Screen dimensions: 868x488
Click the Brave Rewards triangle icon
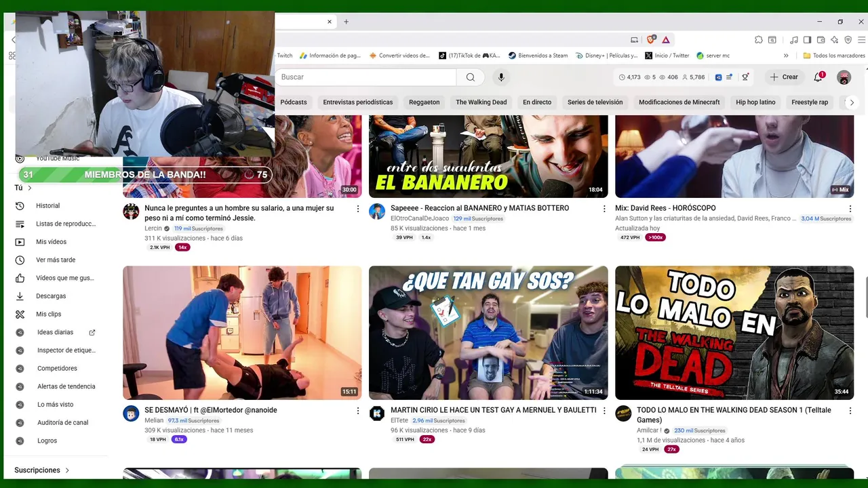[666, 40]
